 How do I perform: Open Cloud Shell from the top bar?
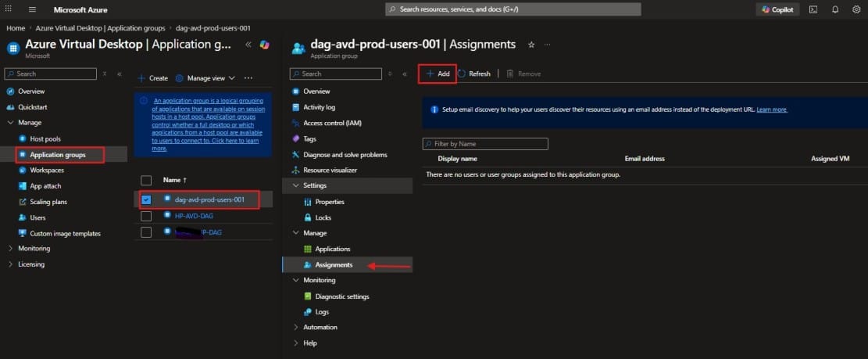click(x=813, y=9)
